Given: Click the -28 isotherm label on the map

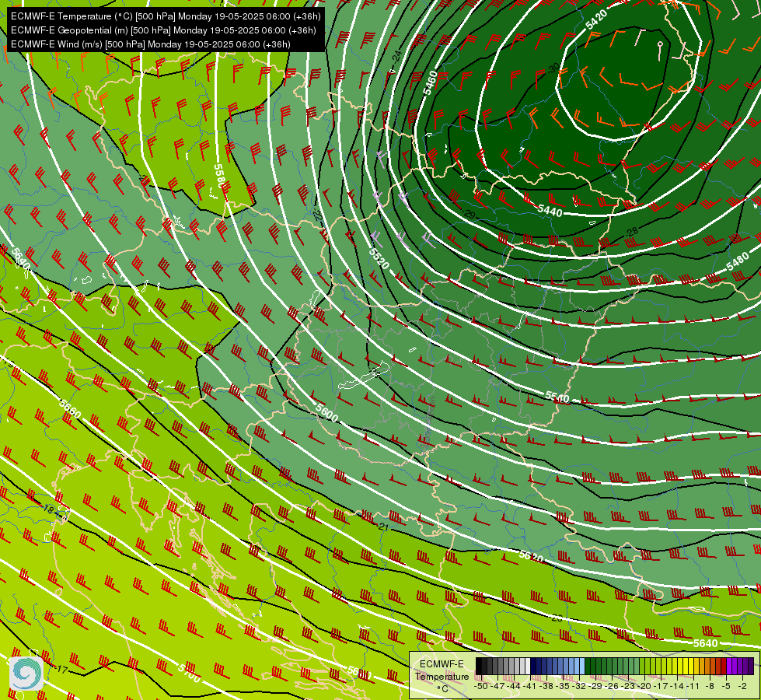Looking at the screenshot, I should pyautogui.click(x=631, y=233).
